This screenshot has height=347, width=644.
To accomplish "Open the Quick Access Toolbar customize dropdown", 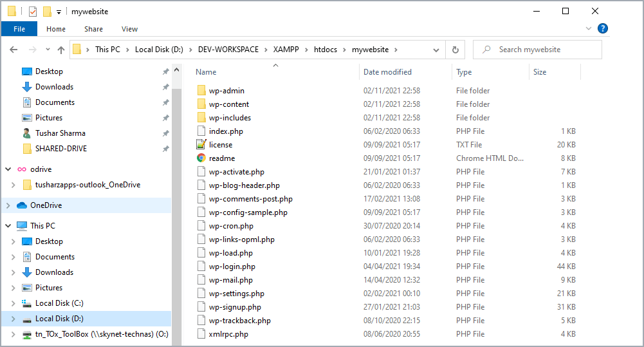I will pos(59,12).
